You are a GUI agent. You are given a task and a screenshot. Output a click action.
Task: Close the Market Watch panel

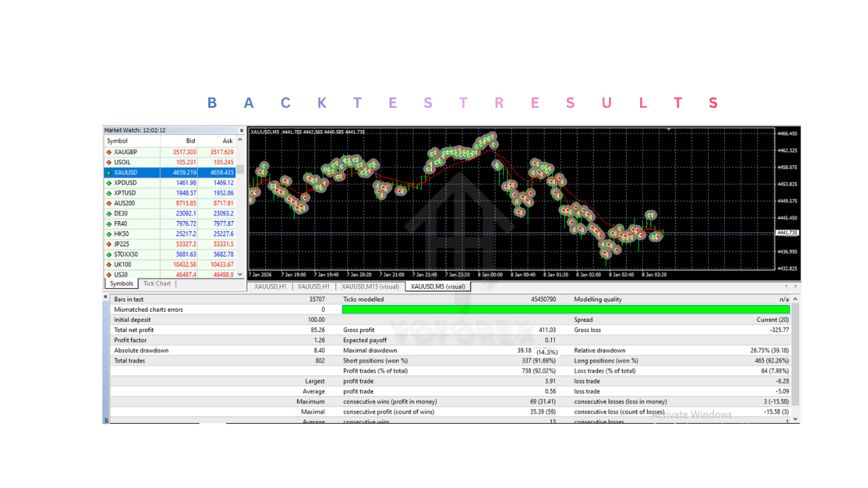pyautogui.click(x=241, y=130)
